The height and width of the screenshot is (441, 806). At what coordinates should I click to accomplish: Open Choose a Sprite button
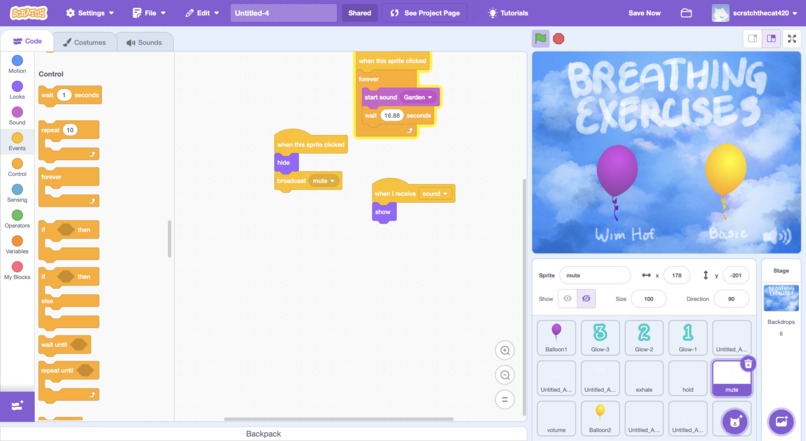tap(735, 422)
